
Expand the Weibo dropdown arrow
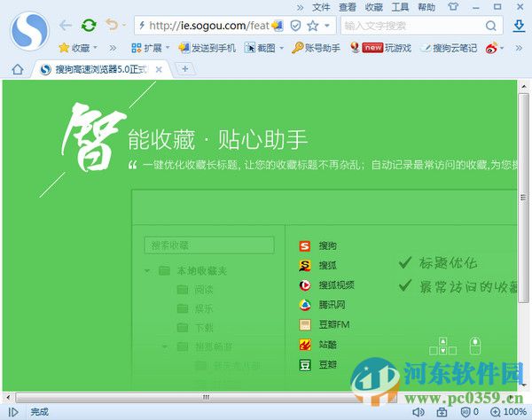(x=502, y=48)
